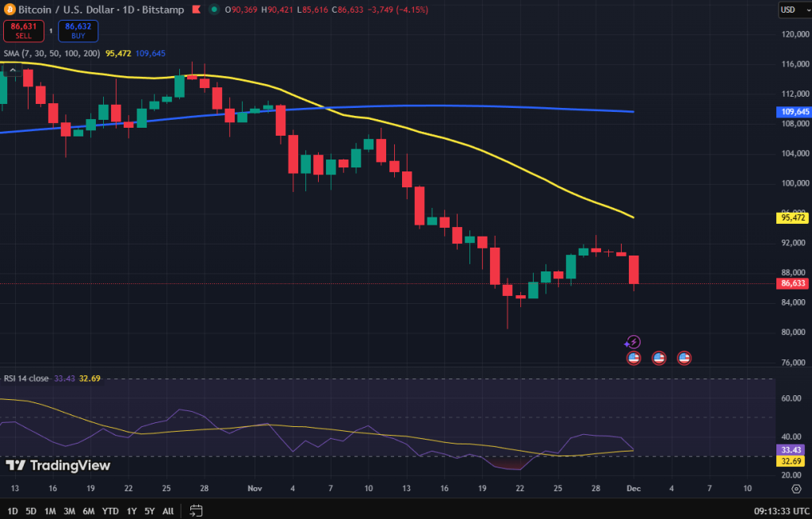Show the All time range

tap(168, 511)
